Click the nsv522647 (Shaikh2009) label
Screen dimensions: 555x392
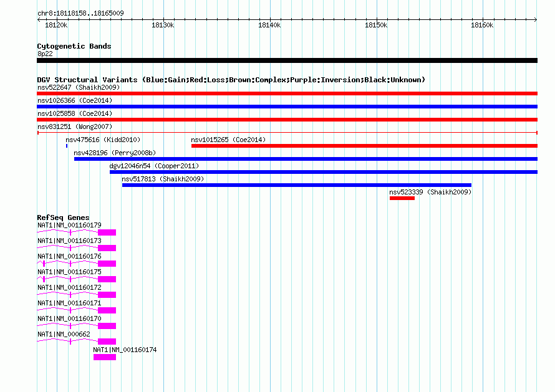click(x=79, y=87)
